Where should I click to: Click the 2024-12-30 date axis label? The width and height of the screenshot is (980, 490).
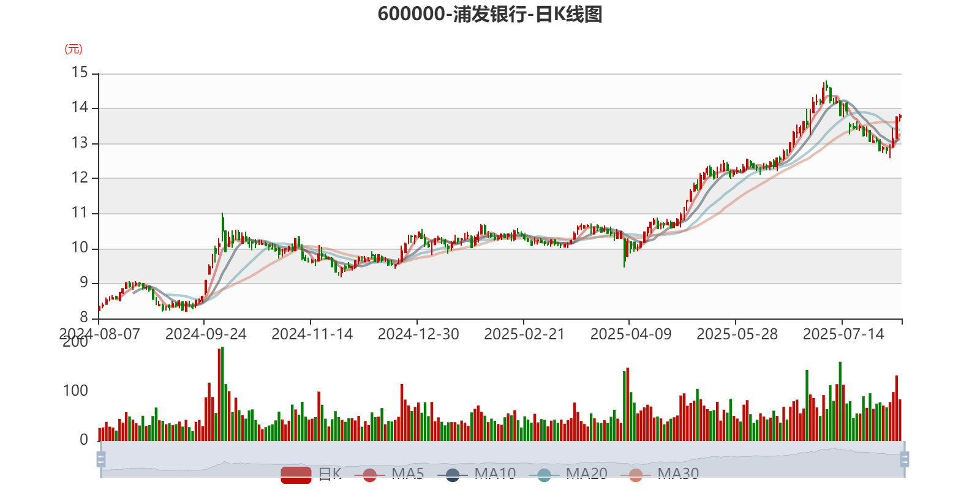(x=418, y=334)
